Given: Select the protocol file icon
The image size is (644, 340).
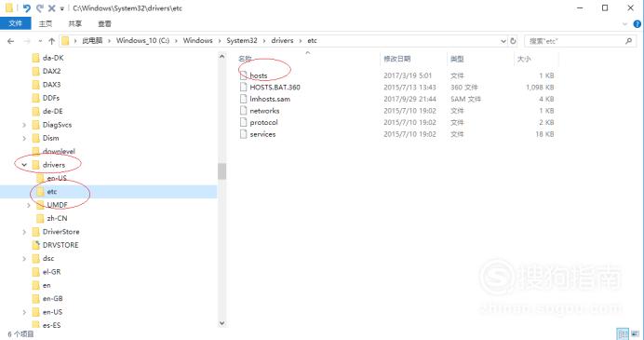Looking at the screenshot, I should click(x=244, y=123).
